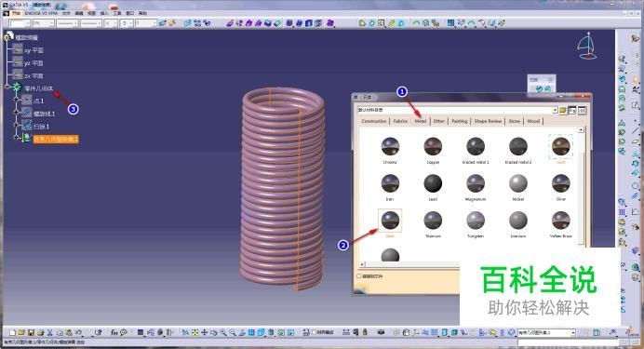
Task: Expand the 螺旋线.1 tree node
Action: [17, 113]
